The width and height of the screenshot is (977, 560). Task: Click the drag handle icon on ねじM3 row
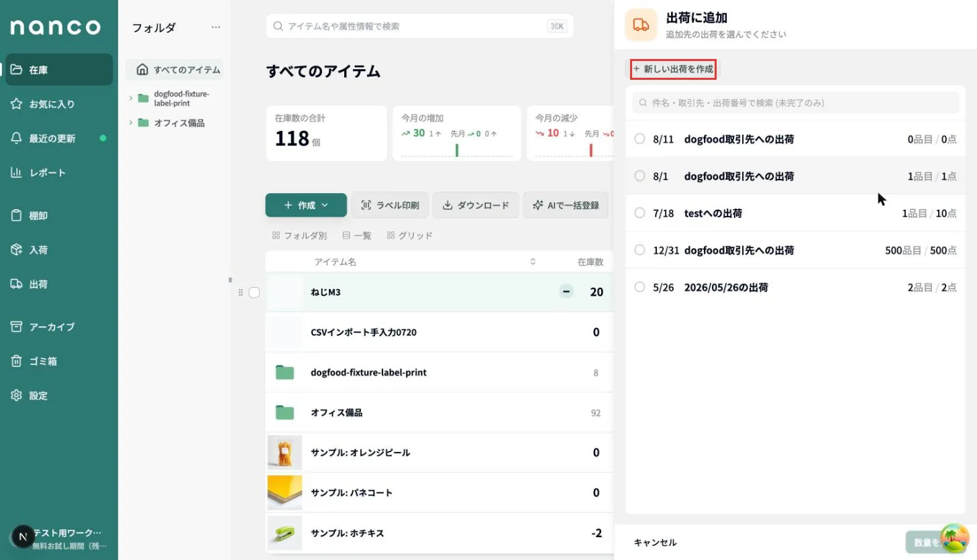241,292
